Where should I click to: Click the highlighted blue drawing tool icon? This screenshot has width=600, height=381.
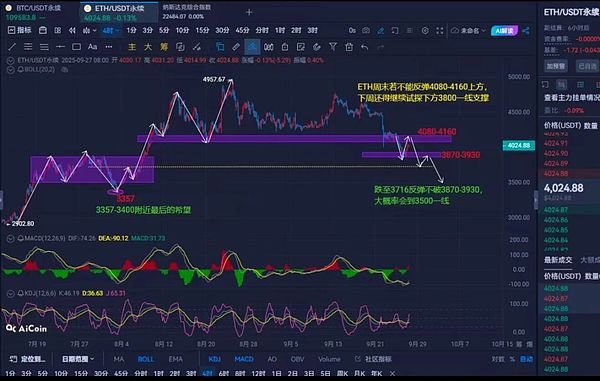tap(252, 47)
